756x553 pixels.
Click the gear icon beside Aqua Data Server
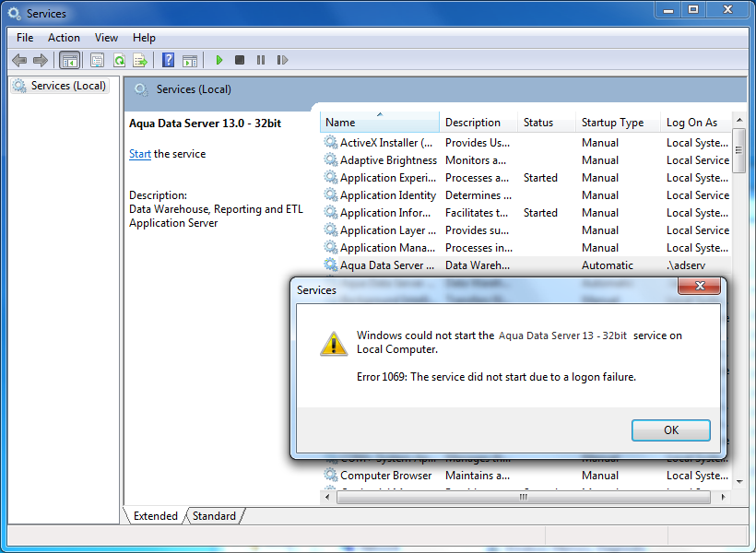(330, 265)
